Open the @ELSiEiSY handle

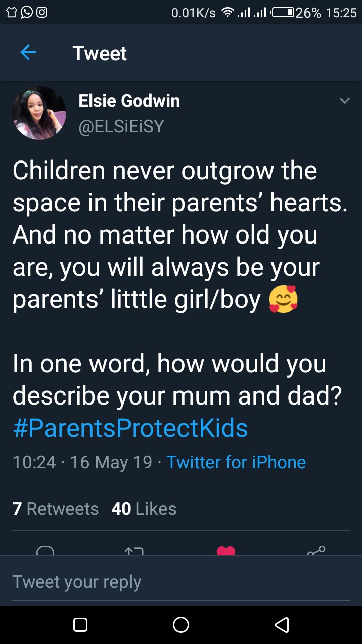point(121,126)
